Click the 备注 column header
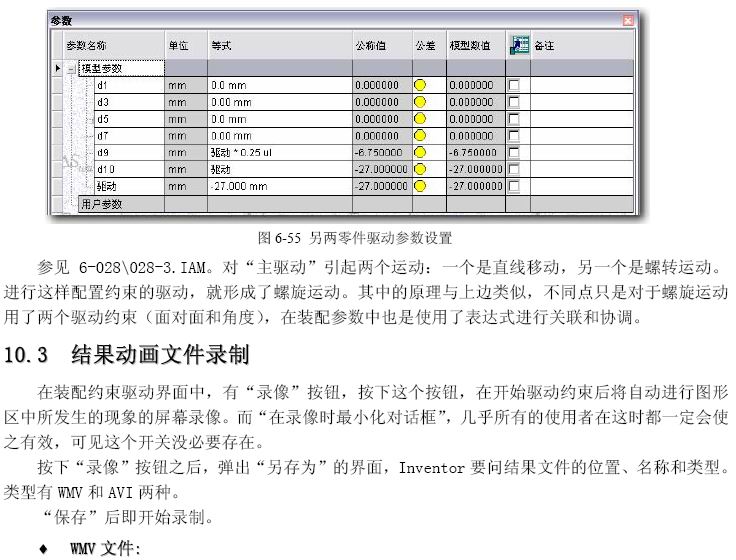 click(x=582, y=46)
